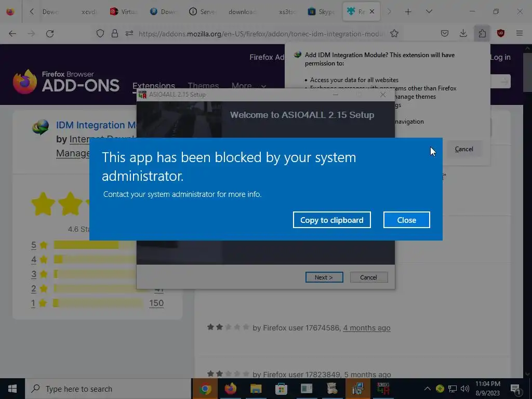Open site permissions icon in address bar
This screenshot has width=532, height=399.
[x=129, y=34]
